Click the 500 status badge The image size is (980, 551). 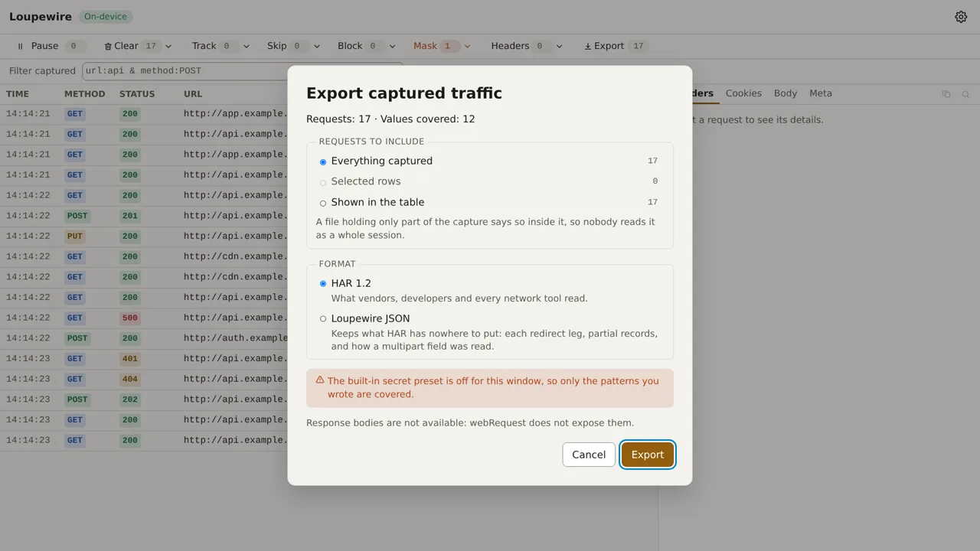130,318
